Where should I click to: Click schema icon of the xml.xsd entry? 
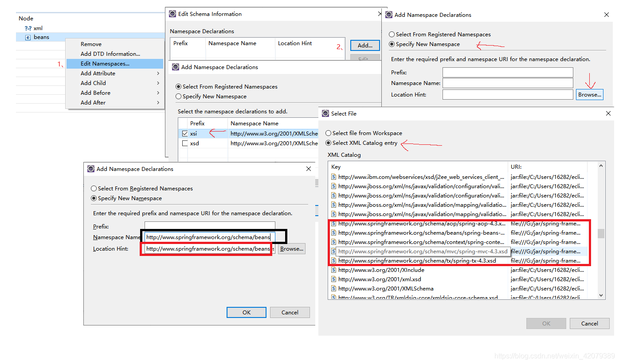click(x=334, y=279)
